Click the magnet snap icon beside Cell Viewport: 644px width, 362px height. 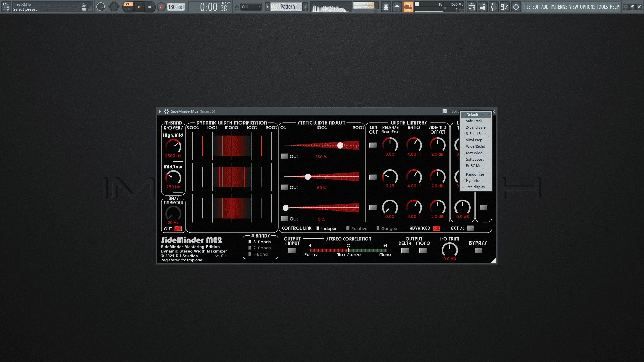(237, 7)
